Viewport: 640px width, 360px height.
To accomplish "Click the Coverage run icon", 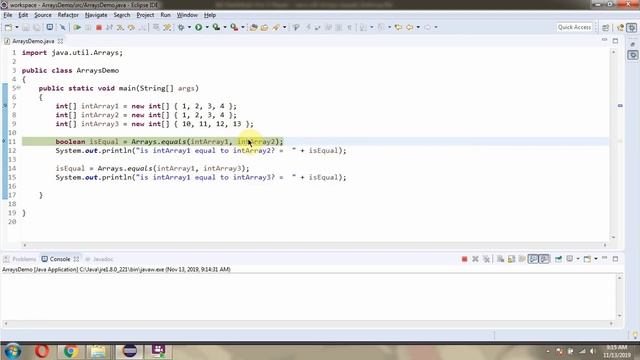I will (216, 27).
